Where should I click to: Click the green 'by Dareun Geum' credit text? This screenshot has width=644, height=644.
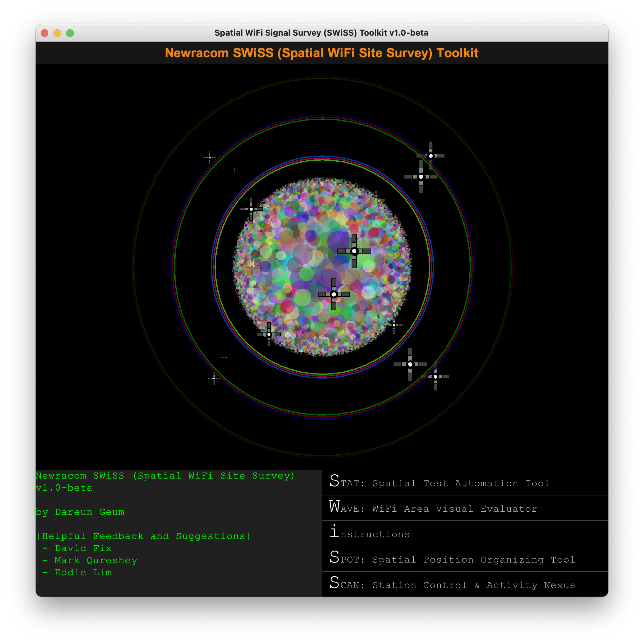pos(80,512)
